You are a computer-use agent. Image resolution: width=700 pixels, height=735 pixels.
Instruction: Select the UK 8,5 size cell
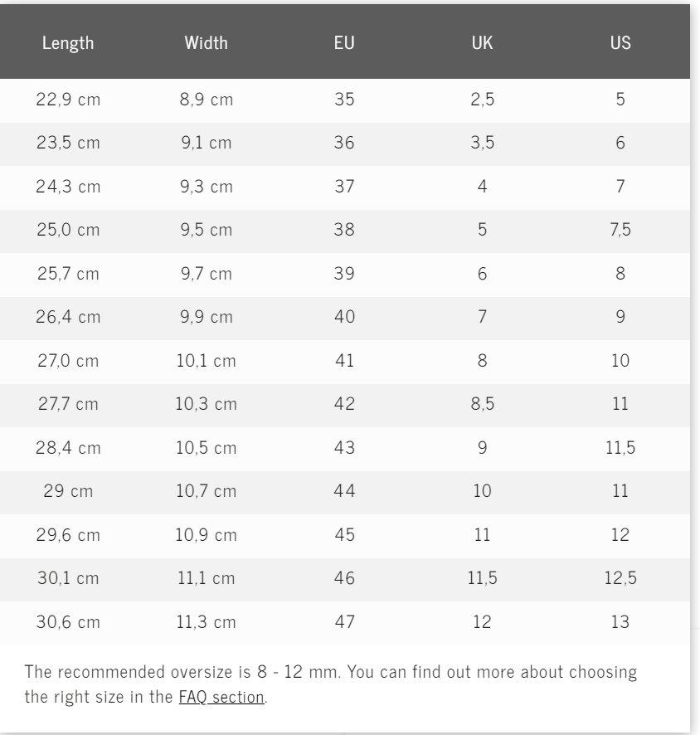(482, 404)
